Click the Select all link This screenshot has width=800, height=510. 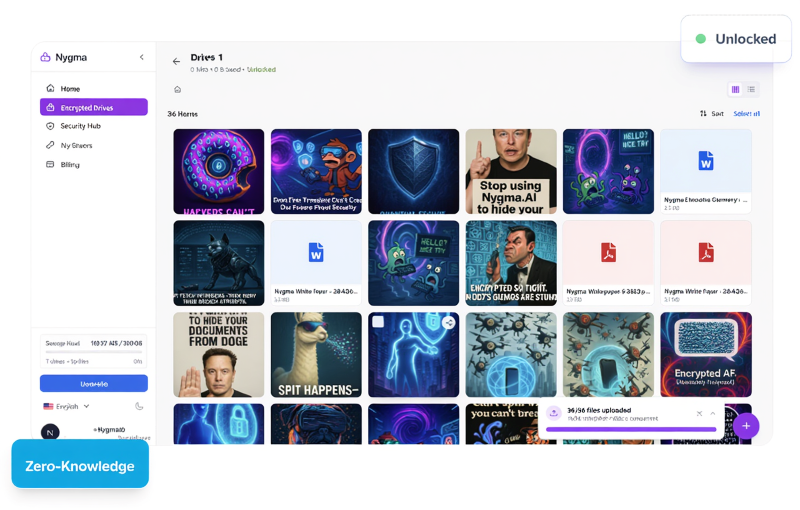746,113
